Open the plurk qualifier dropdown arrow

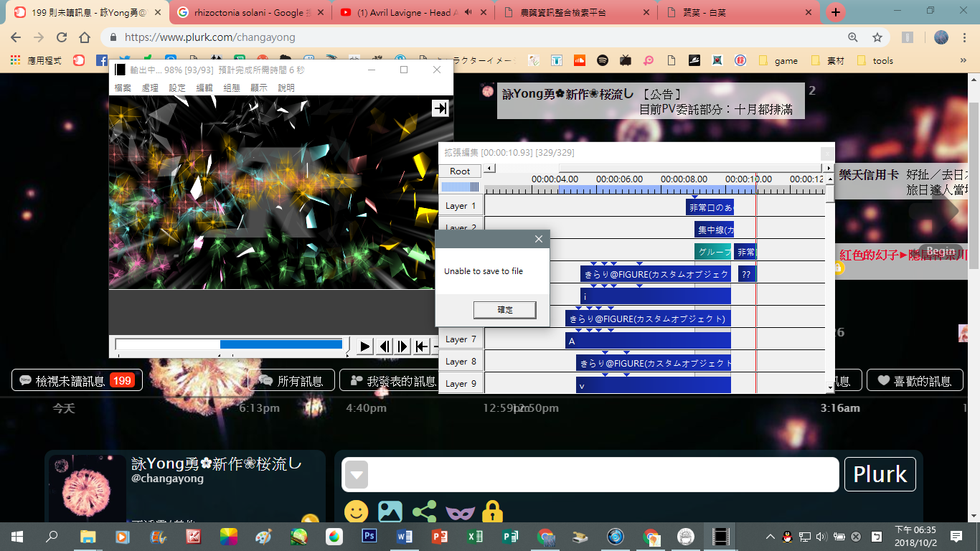(x=357, y=474)
